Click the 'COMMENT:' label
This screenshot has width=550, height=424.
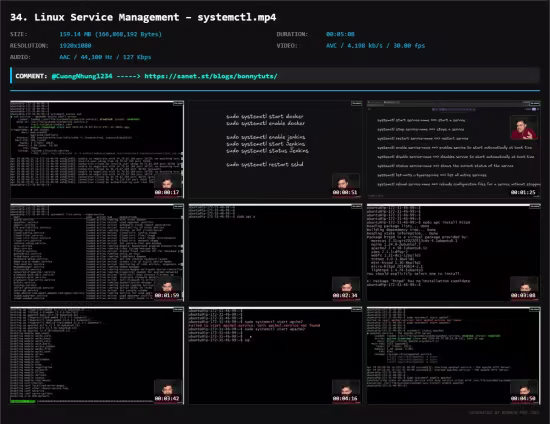(x=31, y=76)
